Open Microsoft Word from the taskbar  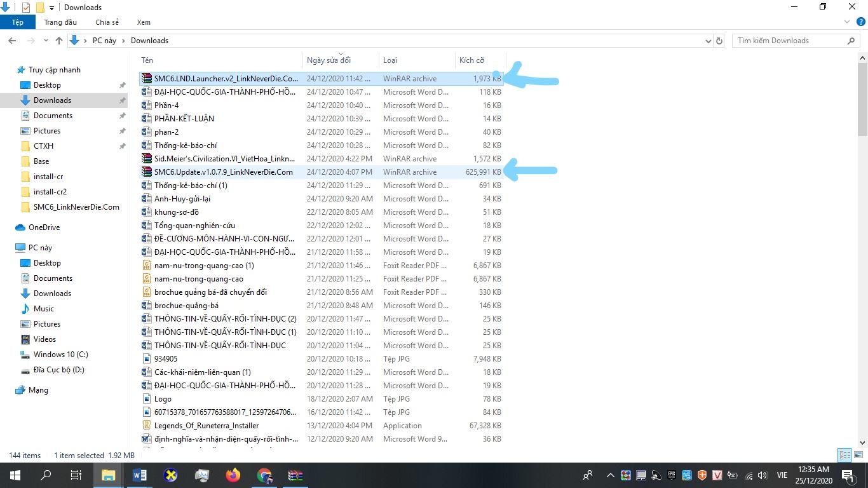point(140,475)
